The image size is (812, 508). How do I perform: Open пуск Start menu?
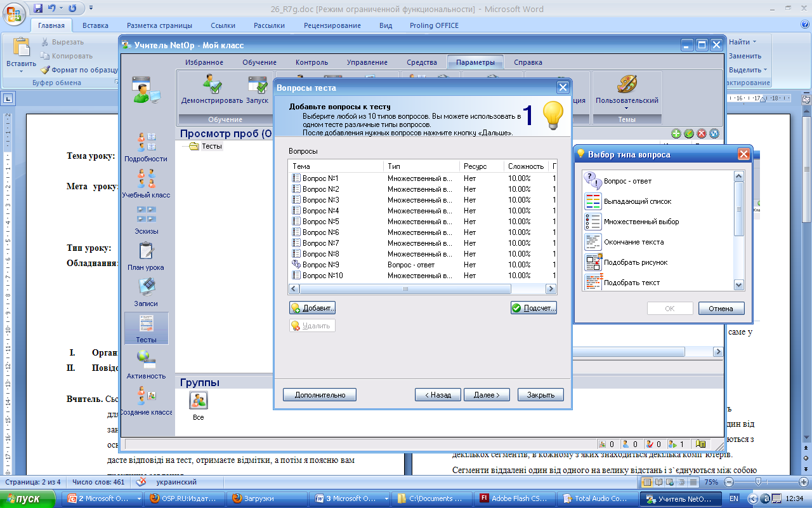[27, 499]
